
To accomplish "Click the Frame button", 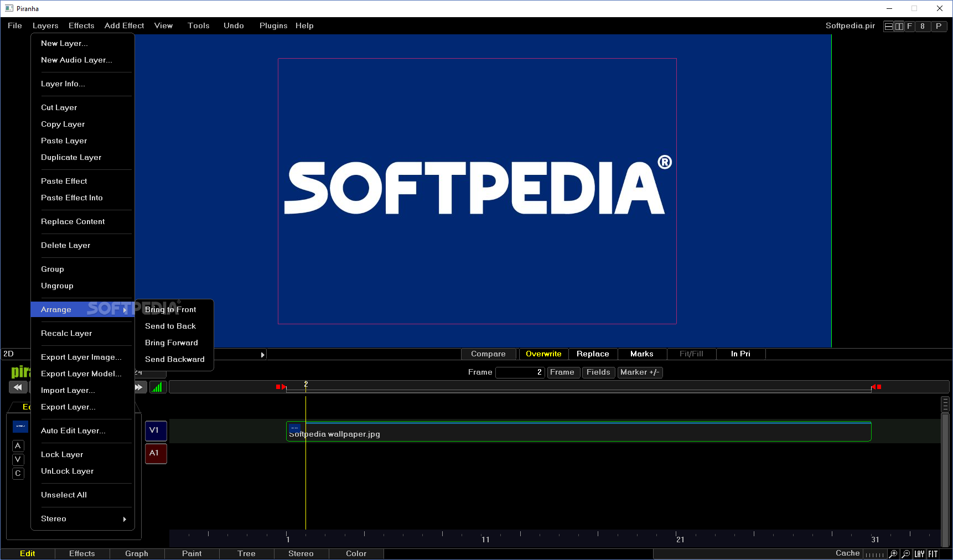I will pyautogui.click(x=563, y=372).
